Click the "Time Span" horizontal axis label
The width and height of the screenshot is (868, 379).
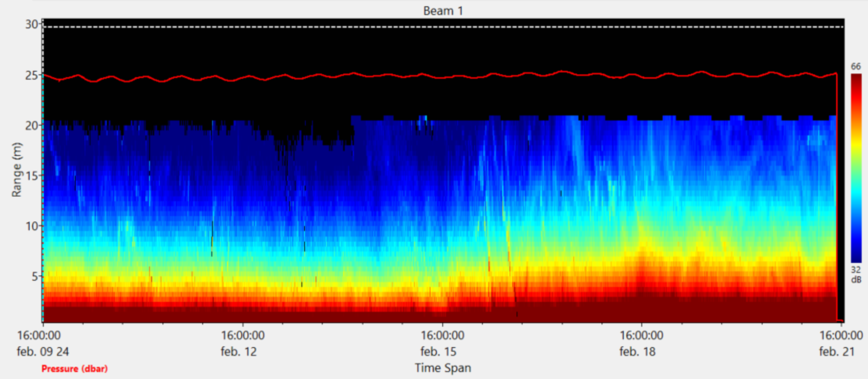tap(443, 368)
